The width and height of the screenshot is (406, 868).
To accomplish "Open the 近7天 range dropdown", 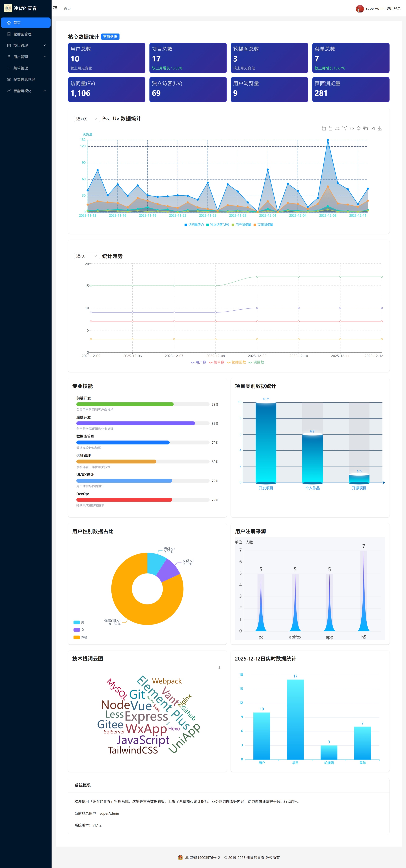I will (86, 256).
